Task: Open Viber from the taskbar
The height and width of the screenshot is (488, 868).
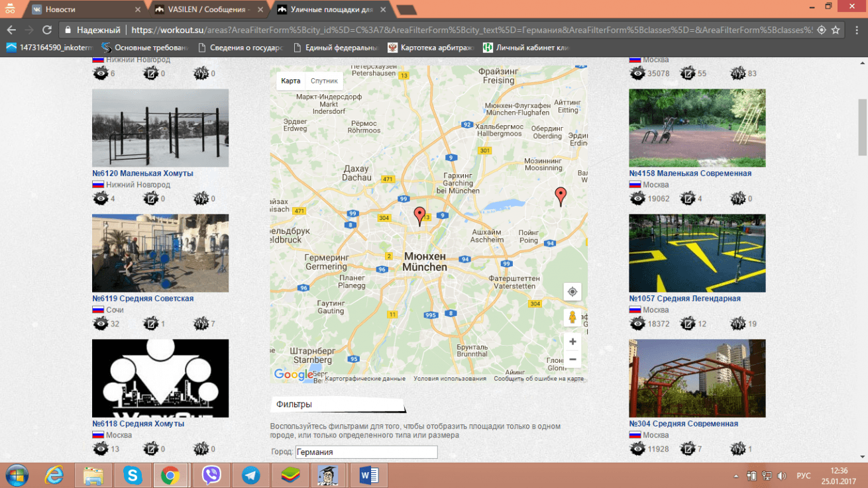Action: 211,475
